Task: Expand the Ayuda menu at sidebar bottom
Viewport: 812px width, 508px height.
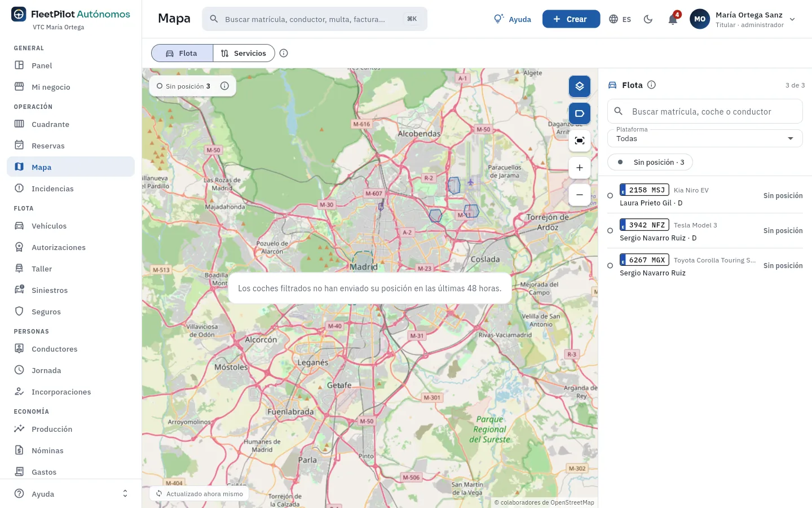Action: [71, 494]
